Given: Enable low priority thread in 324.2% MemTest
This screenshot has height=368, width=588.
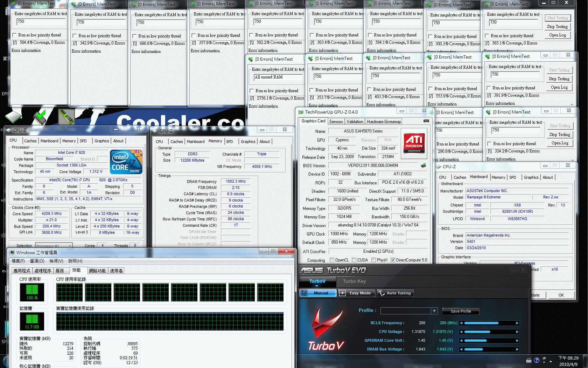Looking at the screenshot, I should (490, 144).
